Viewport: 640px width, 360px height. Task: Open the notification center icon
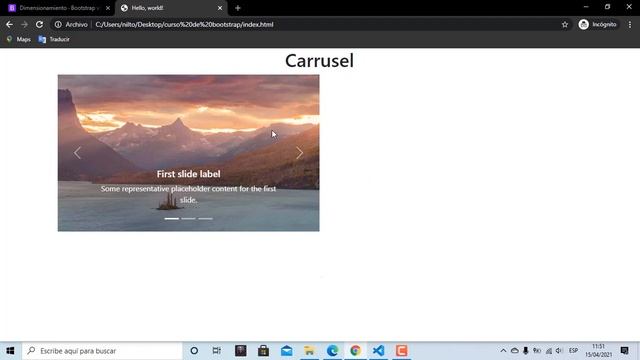[624, 351]
